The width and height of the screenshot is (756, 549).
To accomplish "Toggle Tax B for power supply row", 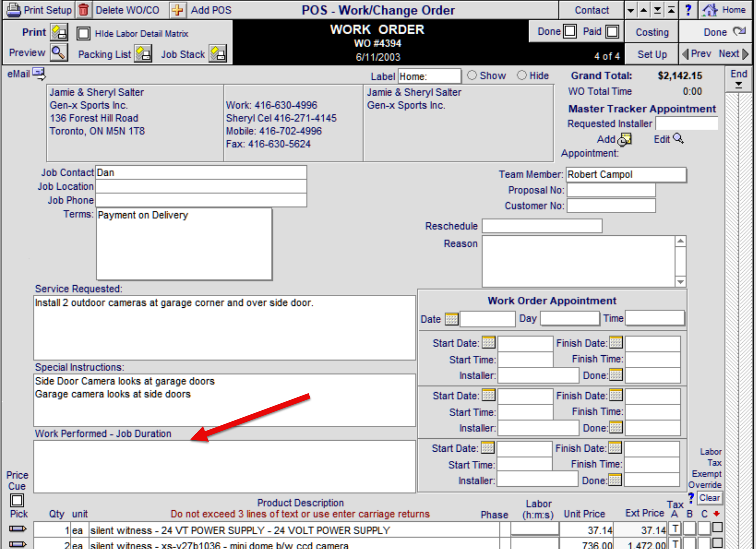I will pos(689,529).
